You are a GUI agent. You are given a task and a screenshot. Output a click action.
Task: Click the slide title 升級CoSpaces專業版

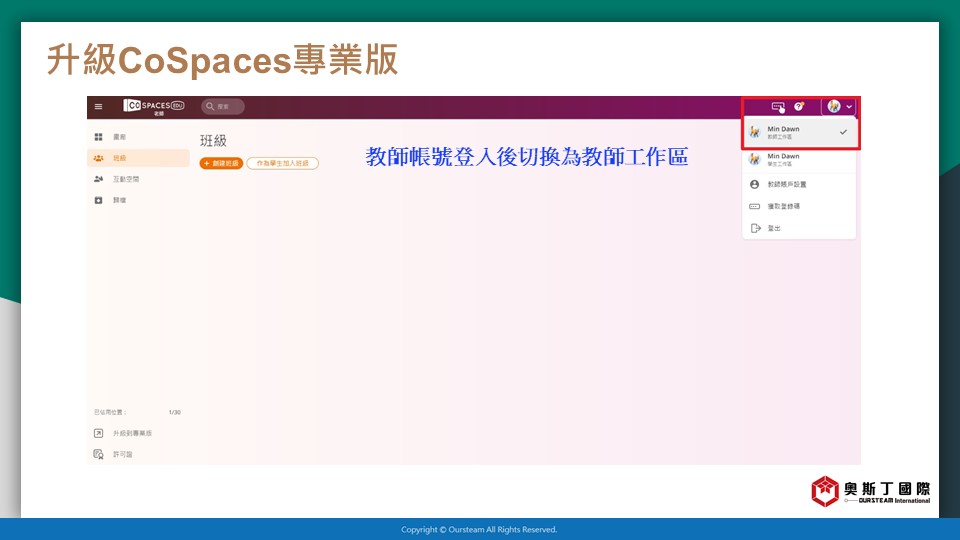coord(222,60)
